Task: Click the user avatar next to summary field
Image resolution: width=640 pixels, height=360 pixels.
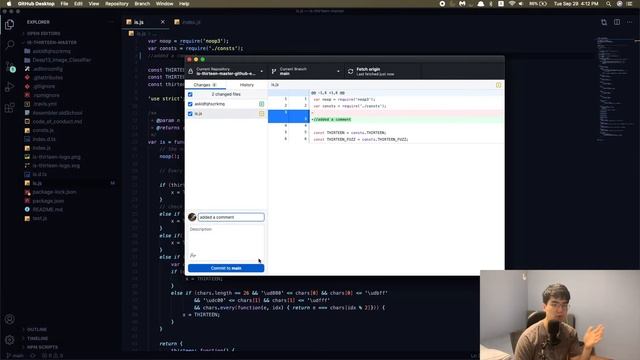Action: [x=192, y=217]
